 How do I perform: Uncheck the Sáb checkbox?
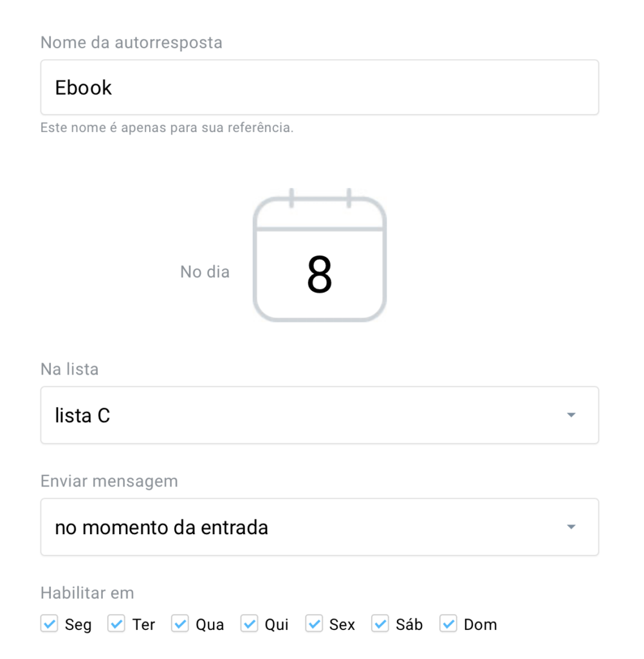coord(380,623)
